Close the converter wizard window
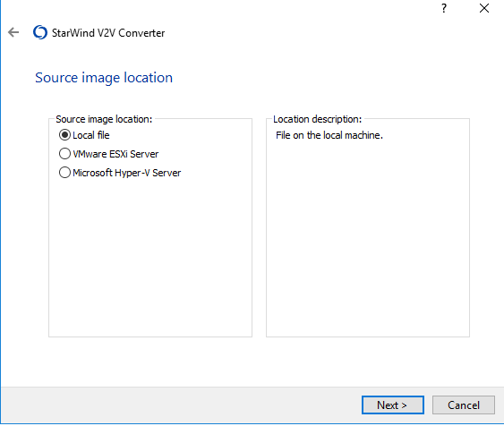The width and height of the screenshot is (504, 426). (x=484, y=8)
